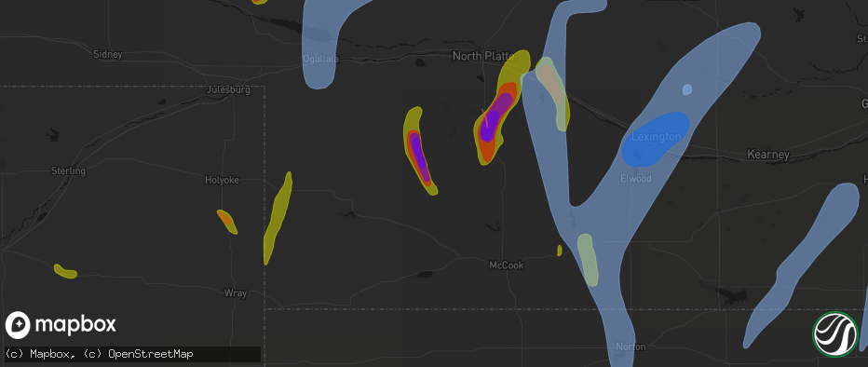Select the North Platte city label
This screenshot has width=868, height=367.
(x=483, y=56)
